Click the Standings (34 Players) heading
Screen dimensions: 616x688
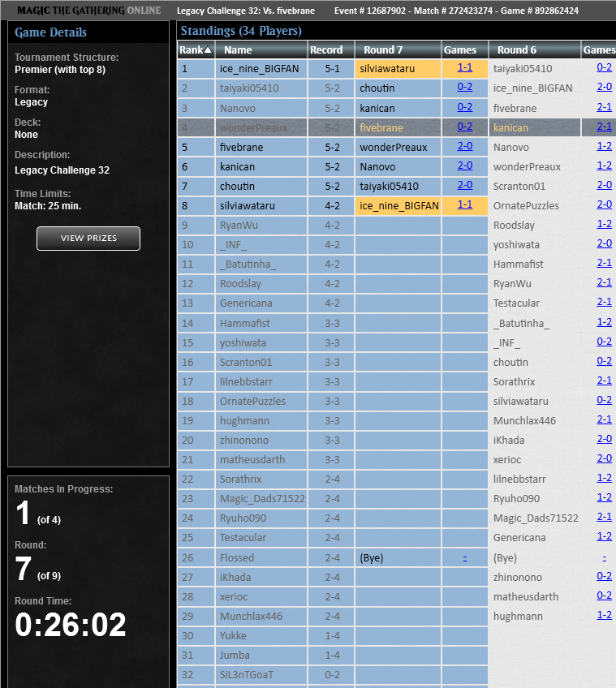(241, 31)
